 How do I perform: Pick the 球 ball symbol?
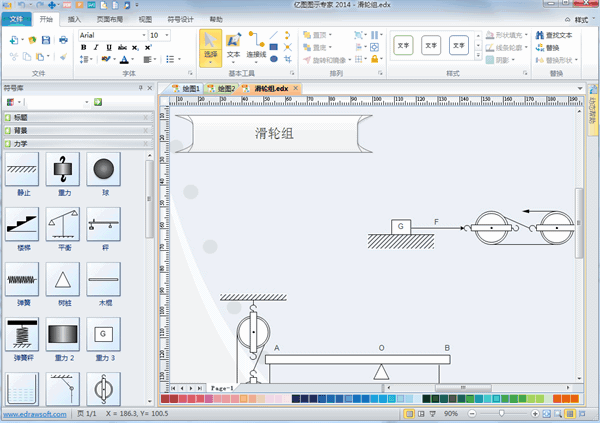tap(104, 169)
